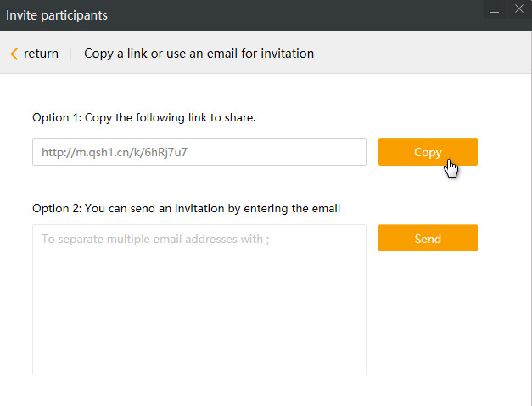
Task: Copy the invitation link with Copy button
Action: click(x=428, y=152)
